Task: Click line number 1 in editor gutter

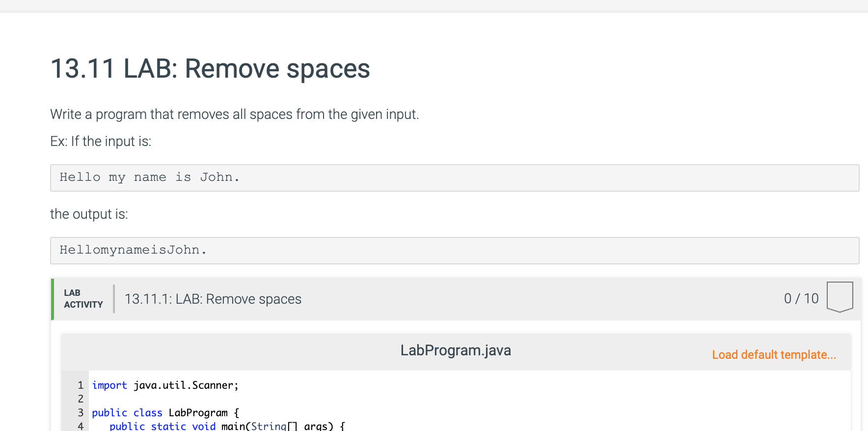Action: pos(81,385)
